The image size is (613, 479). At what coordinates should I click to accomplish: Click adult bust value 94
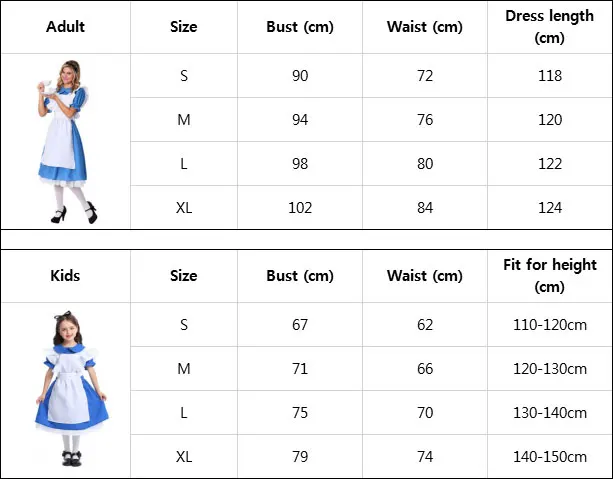coord(300,120)
